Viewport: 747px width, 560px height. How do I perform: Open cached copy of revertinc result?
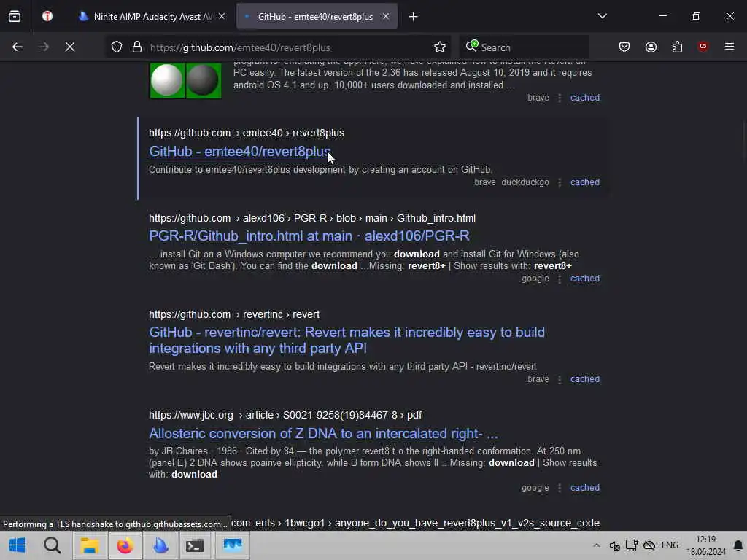coord(584,379)
